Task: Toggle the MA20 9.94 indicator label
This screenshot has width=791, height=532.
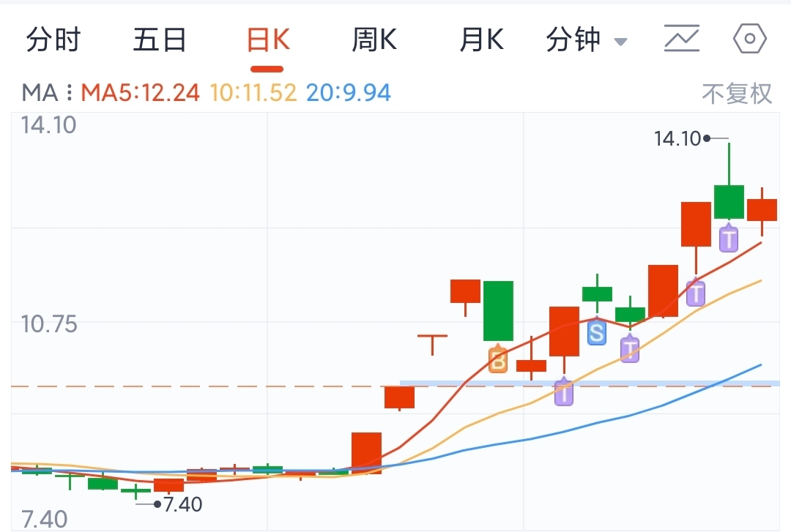Action: click(348, 93)
